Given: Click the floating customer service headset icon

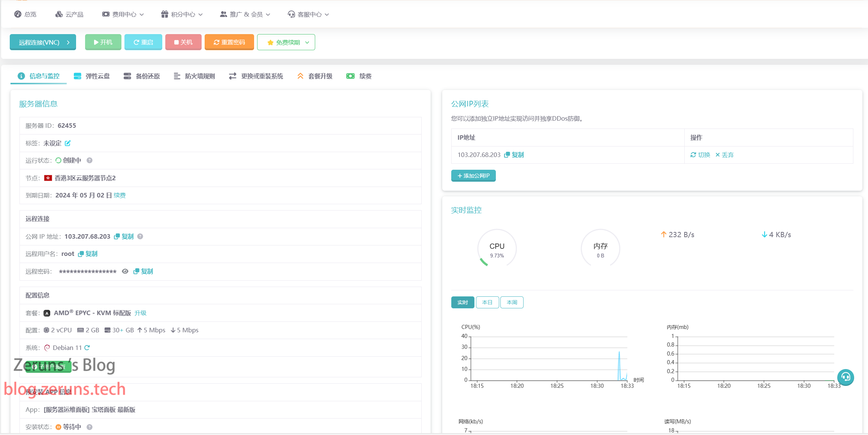Looking at the screenshot, I should [x=846, y=377].
